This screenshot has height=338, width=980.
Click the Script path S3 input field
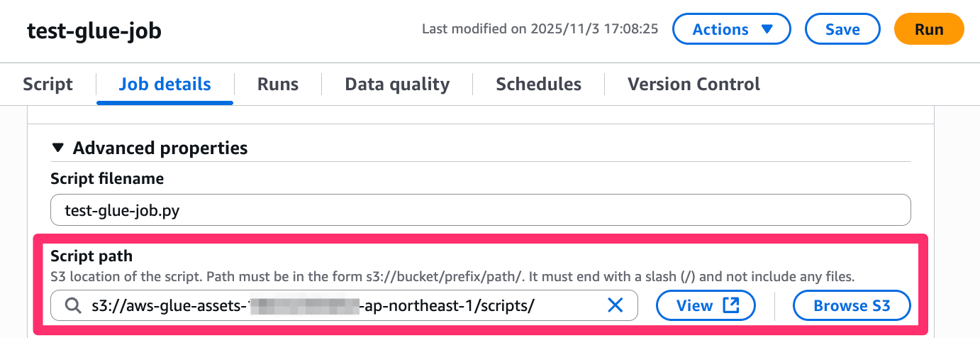(x=345, y=306)
